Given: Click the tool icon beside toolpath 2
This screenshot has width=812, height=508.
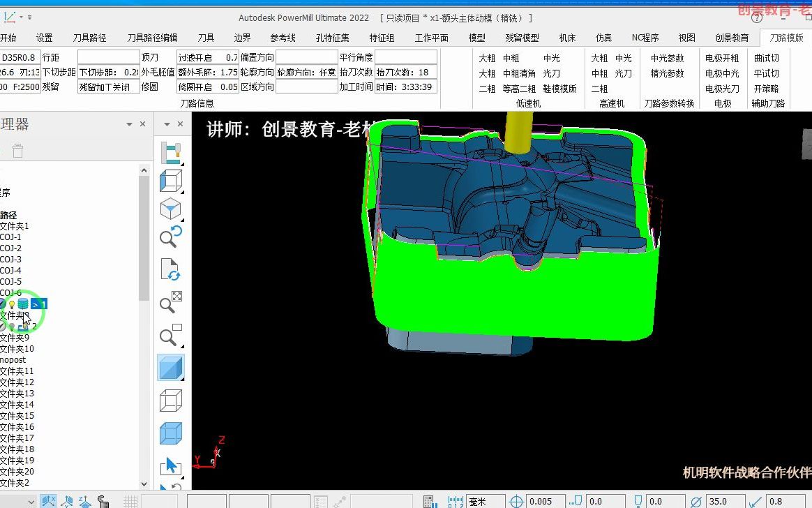Looking at the screenshot, I should pyautogui.click(x=23, y=327).
